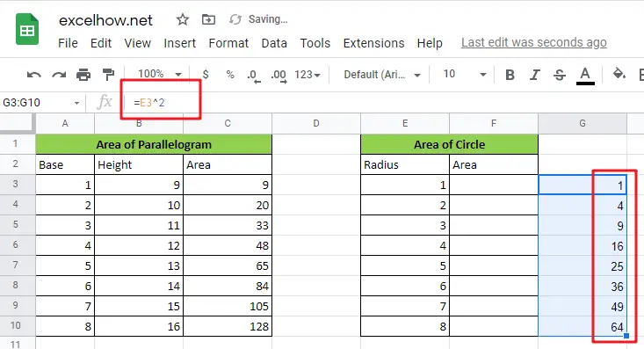
Task: Toggle strikethrough formatting
Action: (560, 75)
